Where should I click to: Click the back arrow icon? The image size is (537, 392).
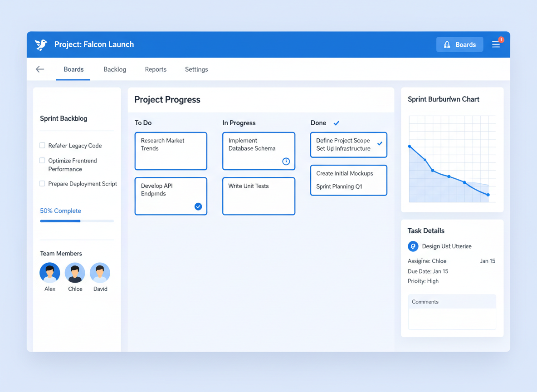tap(40, 69)
